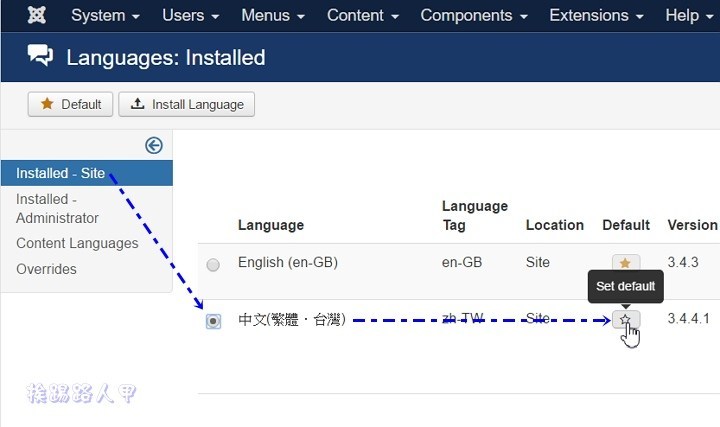Open Overrides in sidebar
The width and height of the screenshot is (720, 427).
coord(46,269)
